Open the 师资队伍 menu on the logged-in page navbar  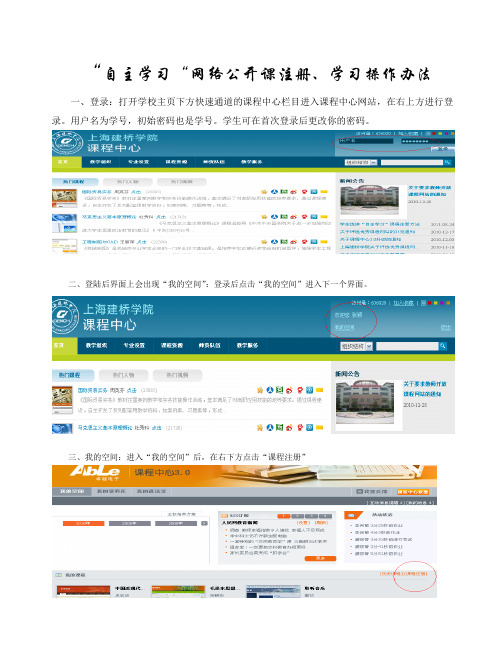(x=210, y=345)
